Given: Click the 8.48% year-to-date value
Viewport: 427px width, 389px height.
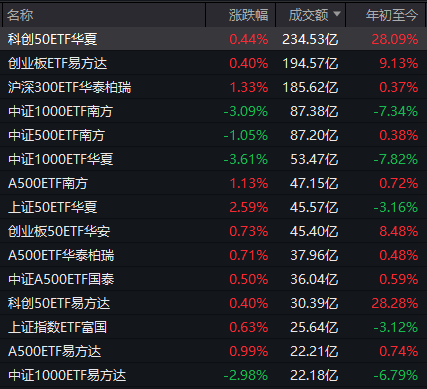Looking at the screenshot, I should (x=399, y=231).
